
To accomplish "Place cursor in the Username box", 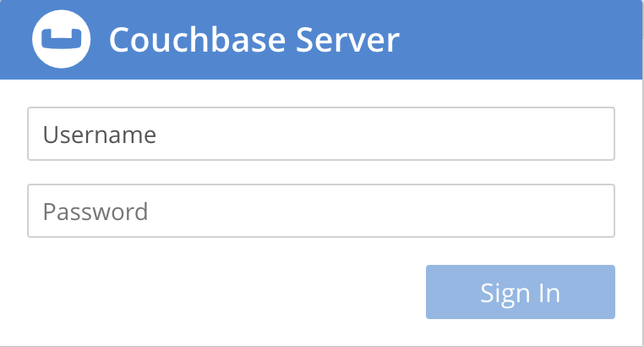I will [x=321, y=134].
